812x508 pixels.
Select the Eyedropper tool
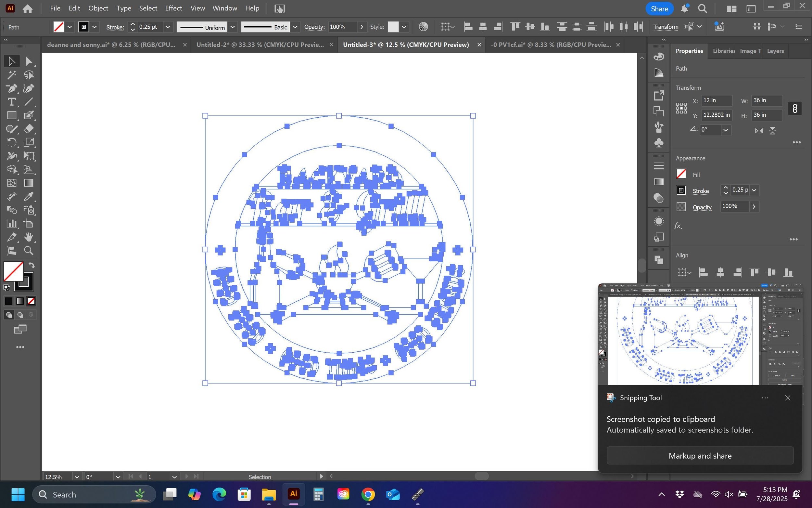coord(29,197)
